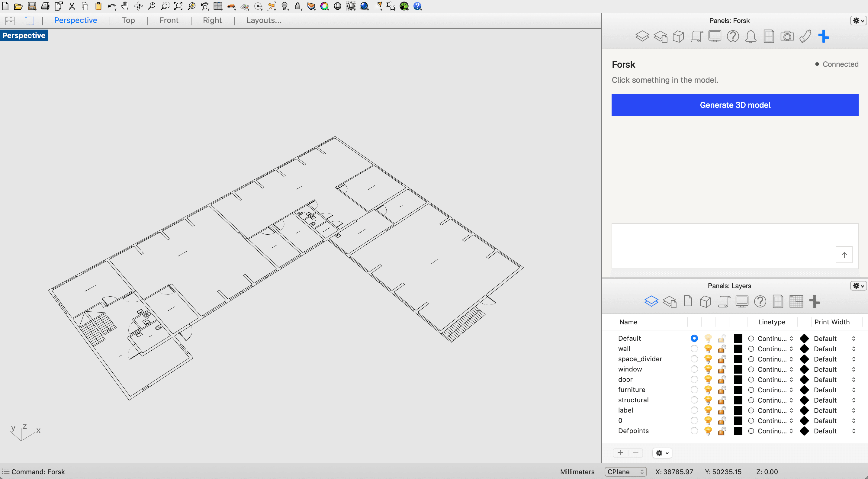
Task: Select the Rotate view tool
Action: coord(138,6)
